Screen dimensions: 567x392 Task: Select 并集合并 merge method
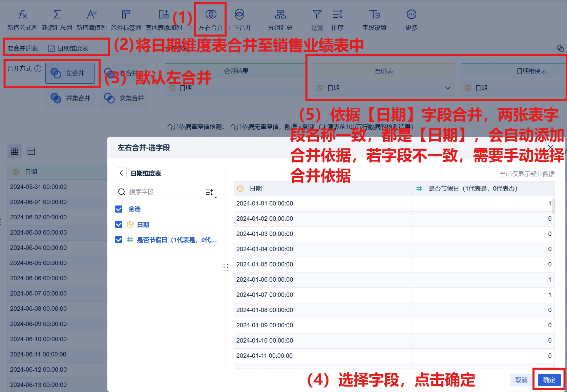[70, 98]
